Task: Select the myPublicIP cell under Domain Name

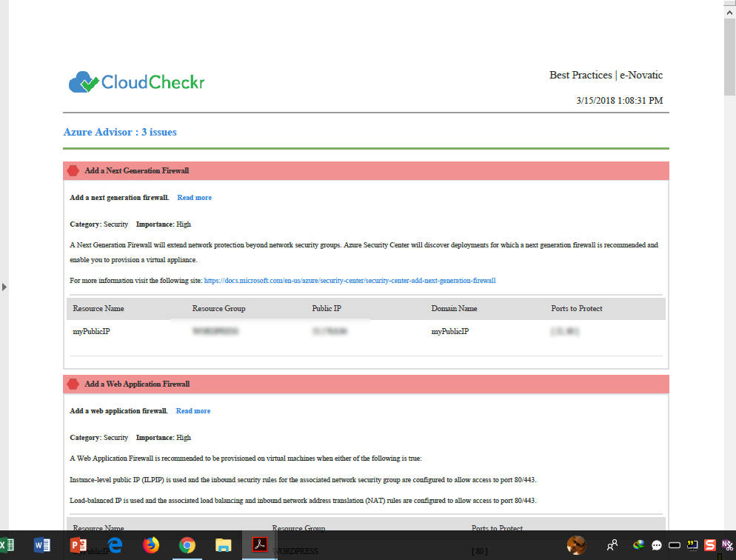Action: [450, 331]
